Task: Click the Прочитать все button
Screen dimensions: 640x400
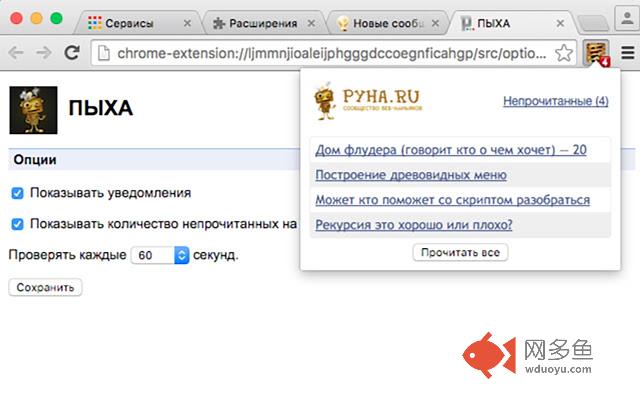Action: [460, 253]
